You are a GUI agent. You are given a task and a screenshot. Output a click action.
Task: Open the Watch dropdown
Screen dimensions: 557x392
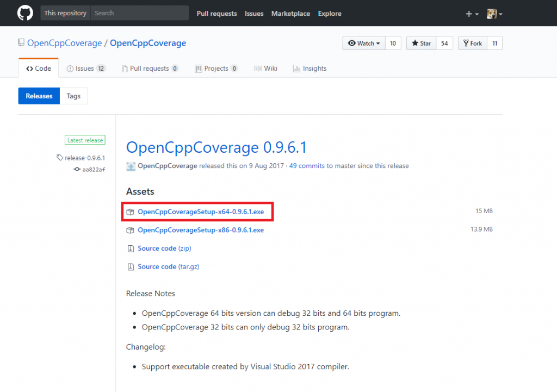363,43
